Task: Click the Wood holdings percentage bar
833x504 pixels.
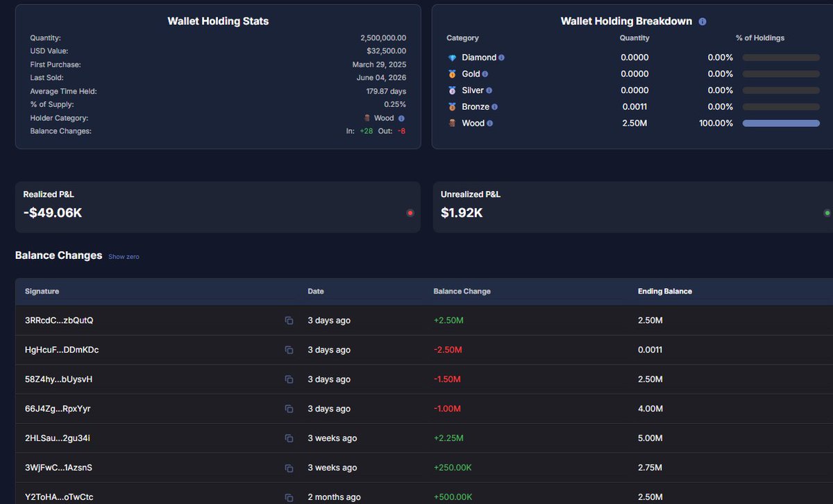Action: [x=781, y=123]
